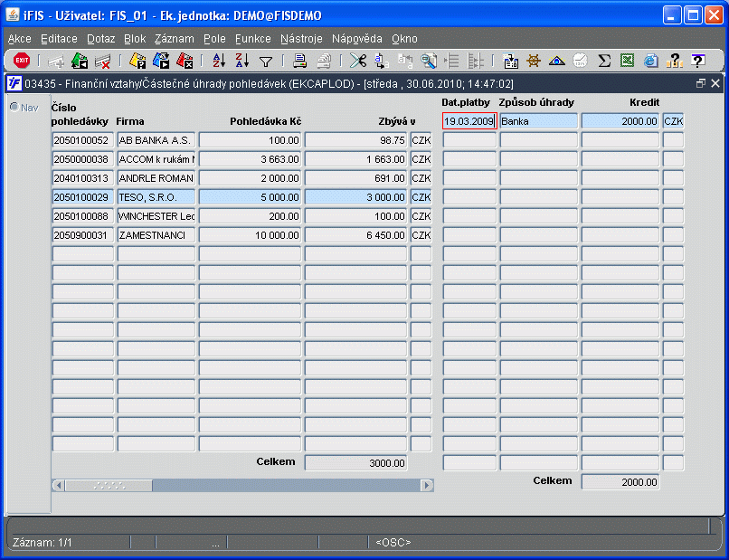Click the amount 5 000.00 cell
The width and height of the screenshot is (729, 560).
(251, 197)
